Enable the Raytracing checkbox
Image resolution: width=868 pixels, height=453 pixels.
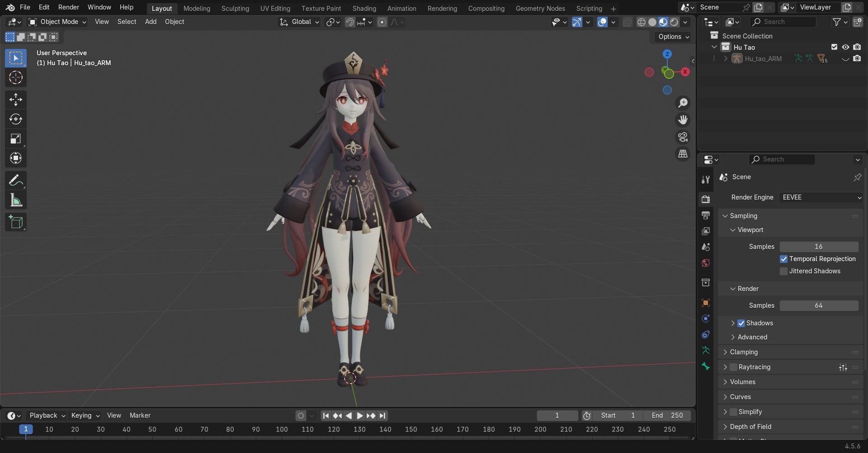coord(733,367)
